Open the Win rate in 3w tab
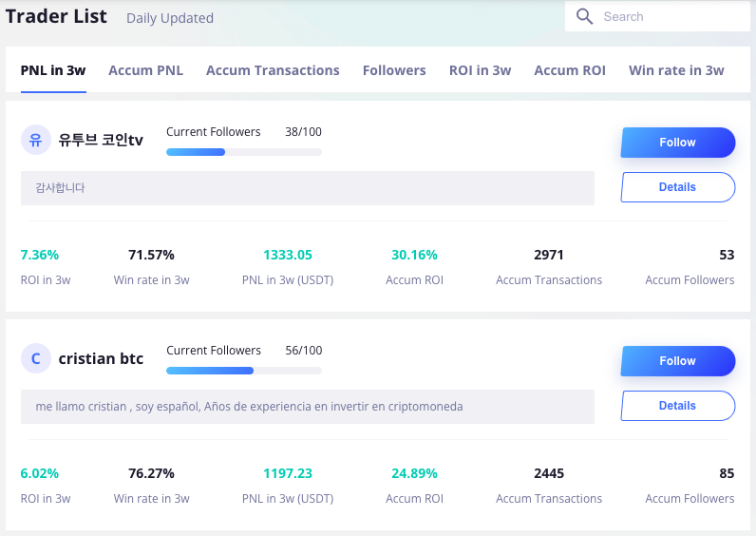This screenshot has height=536, width=756. pyautogui.click(x=676, y=70)
